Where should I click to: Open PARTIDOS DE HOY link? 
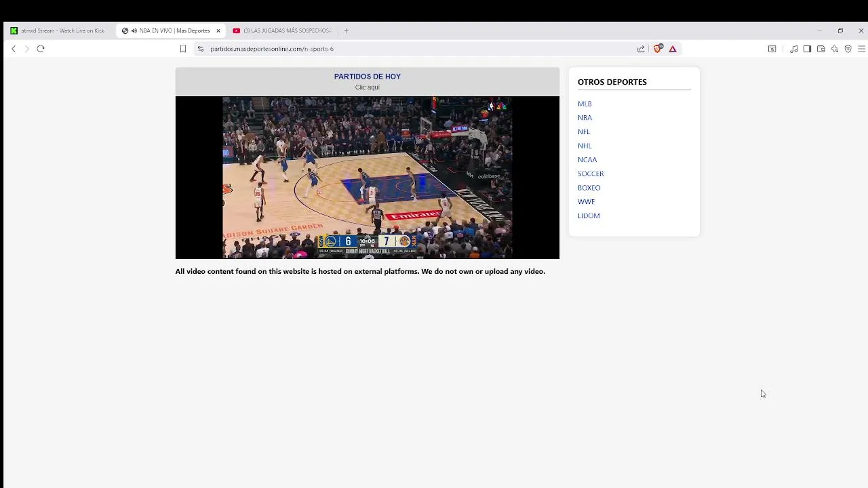[x=368, y=77]
